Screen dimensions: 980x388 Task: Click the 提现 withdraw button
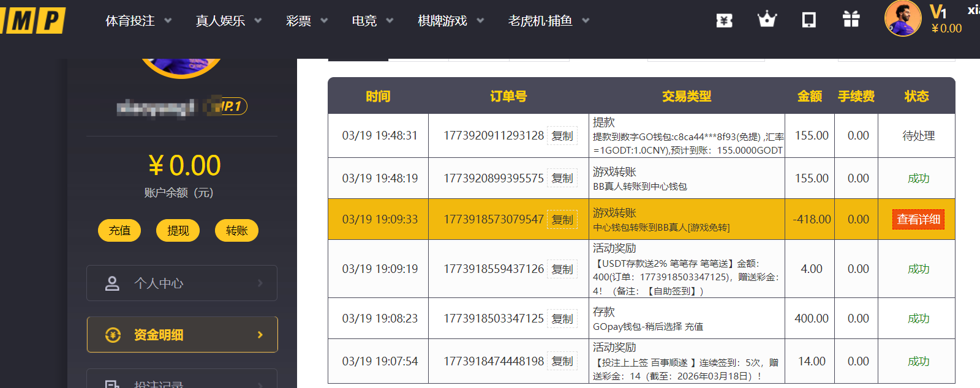coord(178,231)
